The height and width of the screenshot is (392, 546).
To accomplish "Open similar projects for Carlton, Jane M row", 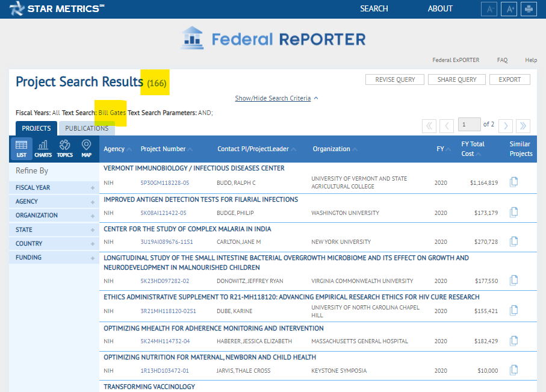I will 513,241.
